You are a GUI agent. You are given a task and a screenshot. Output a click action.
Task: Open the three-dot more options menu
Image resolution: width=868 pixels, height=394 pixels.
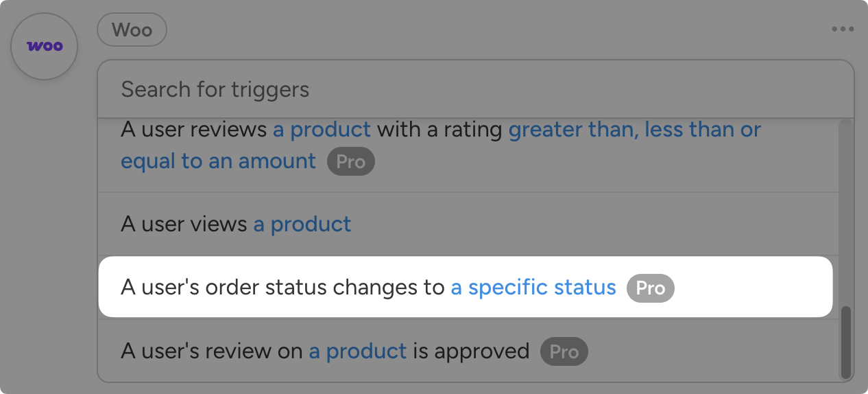tap(843, 30)
